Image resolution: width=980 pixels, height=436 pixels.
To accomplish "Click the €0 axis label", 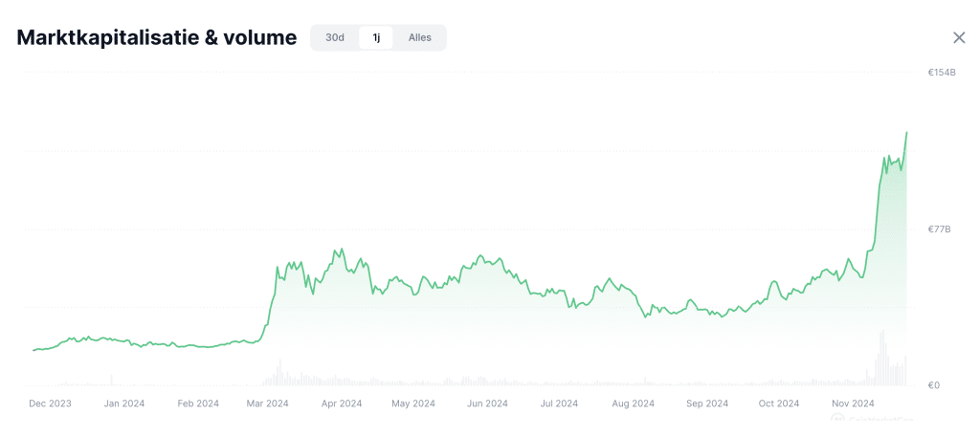I will pos(934,385).
